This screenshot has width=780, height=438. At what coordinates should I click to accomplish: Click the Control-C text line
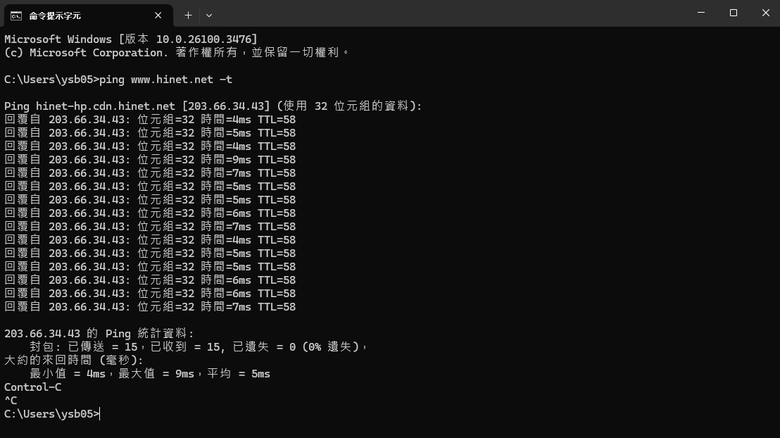[33, 387]
